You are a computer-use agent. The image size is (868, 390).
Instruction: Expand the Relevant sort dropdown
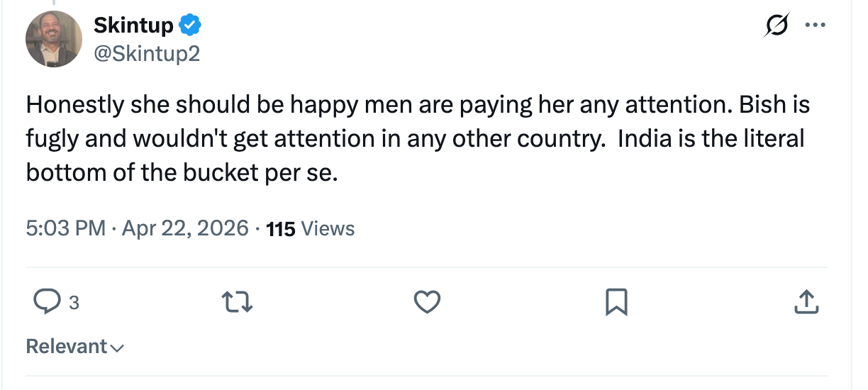[x=75, y=347]
